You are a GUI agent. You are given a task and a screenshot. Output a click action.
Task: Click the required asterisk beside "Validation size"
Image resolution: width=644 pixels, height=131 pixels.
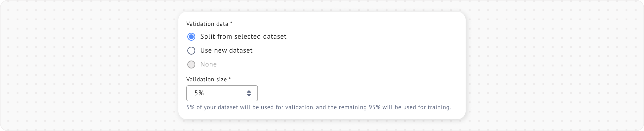pos(230,79)
